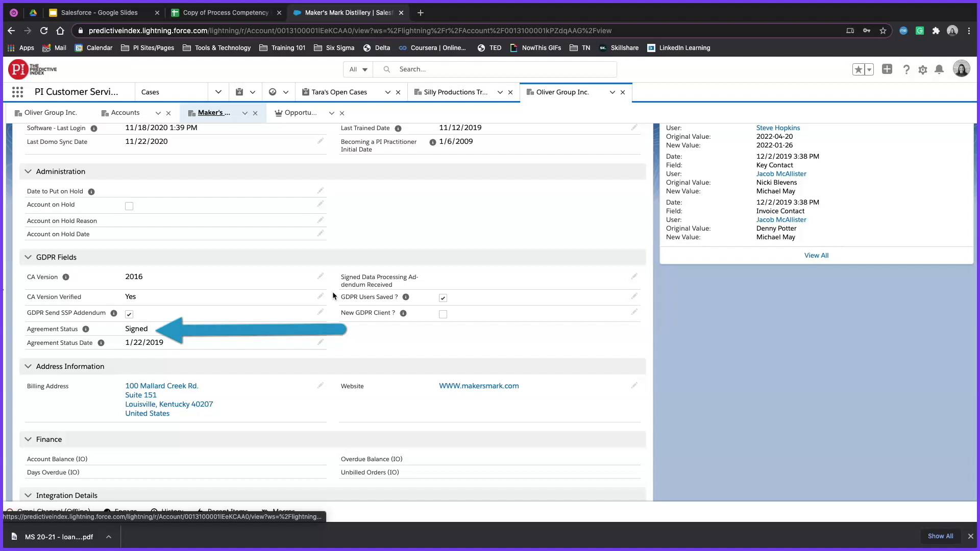Image resolution: width=980 pixels, height=551 pixels.
Task: Click the favorite star icon
Action: [x=859, y=69]
